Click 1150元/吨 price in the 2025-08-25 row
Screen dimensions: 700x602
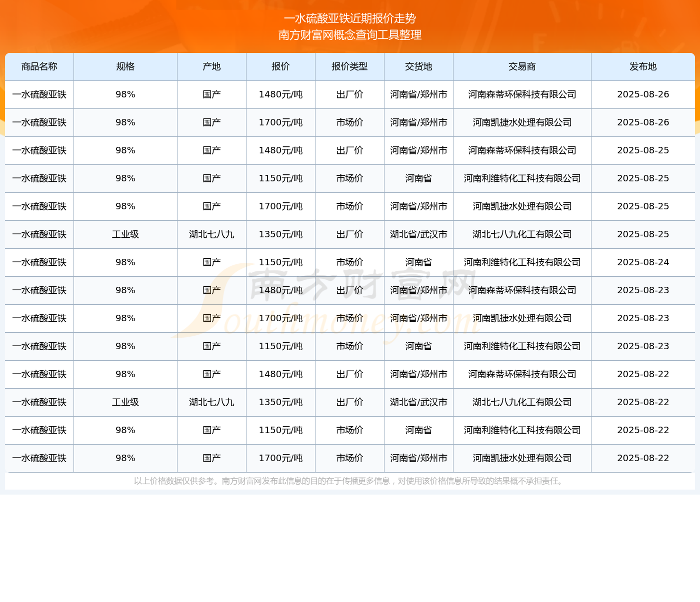[x=280, y=178]
